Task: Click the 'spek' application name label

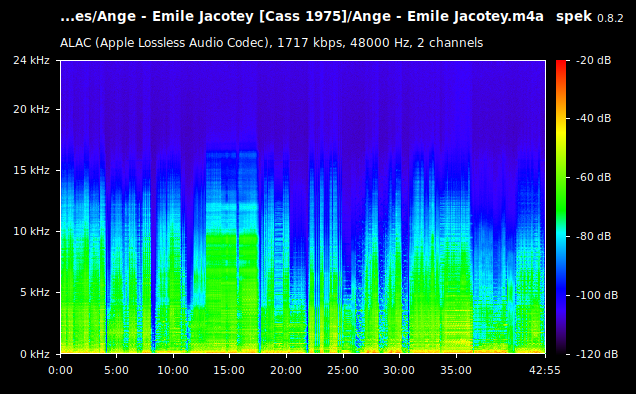Action: pos(574,17)
